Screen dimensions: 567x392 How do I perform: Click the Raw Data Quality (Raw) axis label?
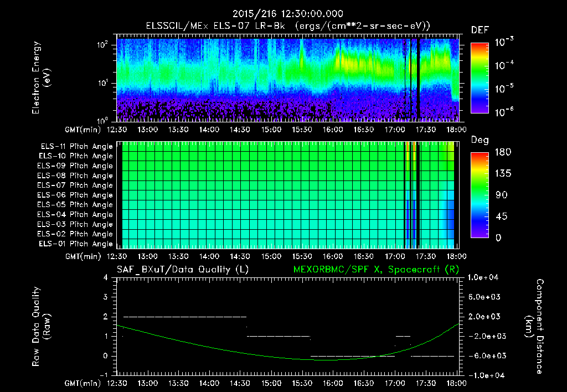pos(41,327)
